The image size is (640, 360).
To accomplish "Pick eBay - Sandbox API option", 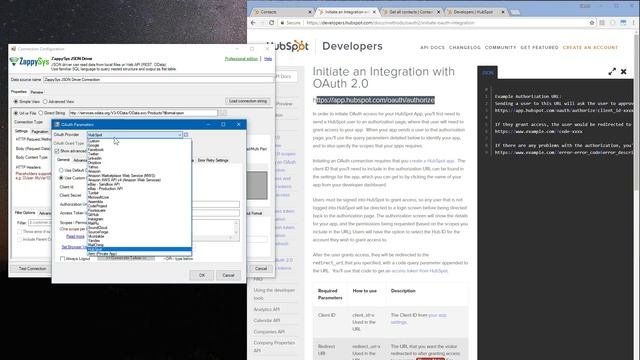I will pos(139,184).
